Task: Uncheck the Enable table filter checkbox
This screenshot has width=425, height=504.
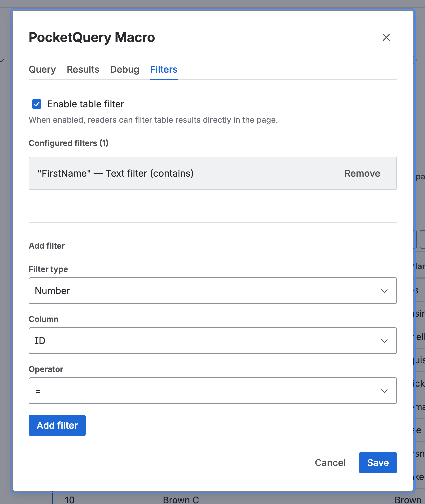Action: pyautogui.click(x=37, y=104)
